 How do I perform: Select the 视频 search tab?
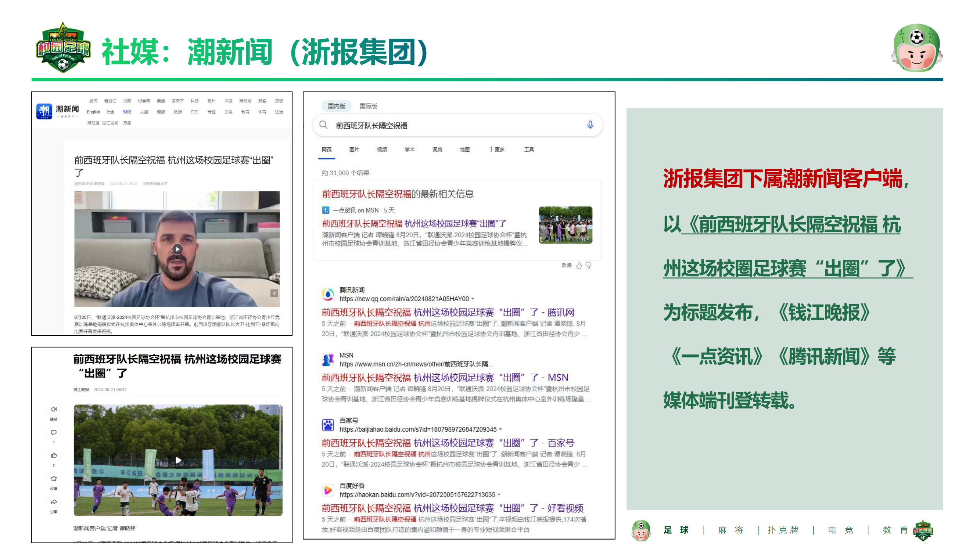click(382, 150)
